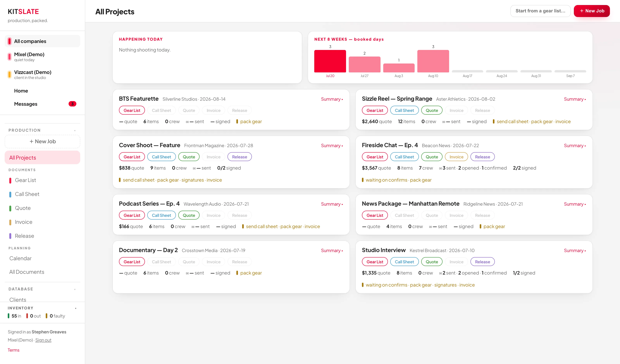Open Release for Cover Shoot — Feature
This screenshot has height=364, width=620.
click(239, 157)
